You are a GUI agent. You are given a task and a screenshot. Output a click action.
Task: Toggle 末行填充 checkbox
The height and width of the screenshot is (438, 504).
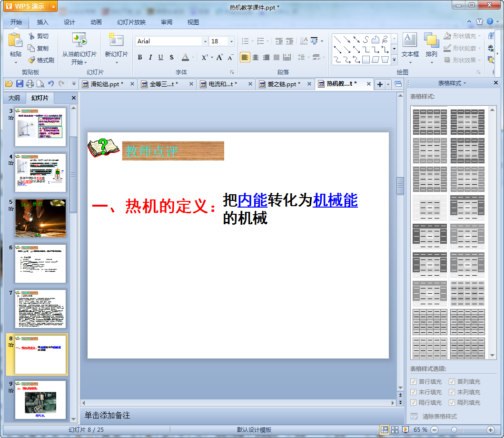coord(414,392)
